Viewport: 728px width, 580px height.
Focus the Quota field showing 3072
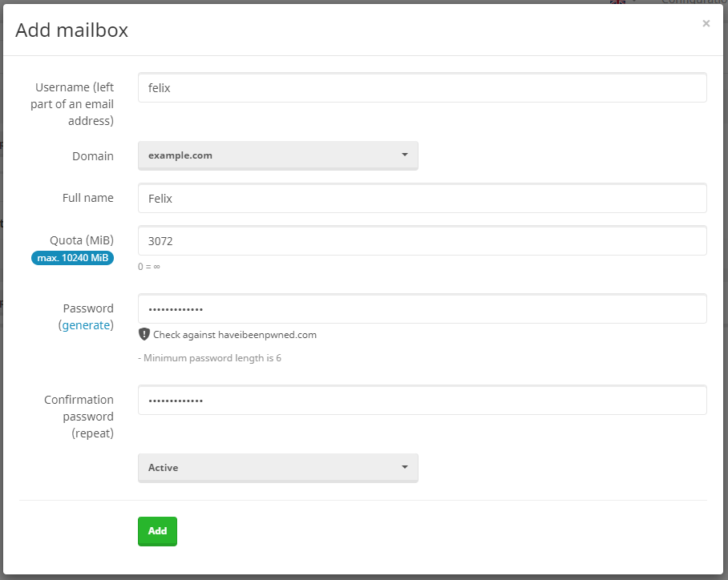pos(422,241)
